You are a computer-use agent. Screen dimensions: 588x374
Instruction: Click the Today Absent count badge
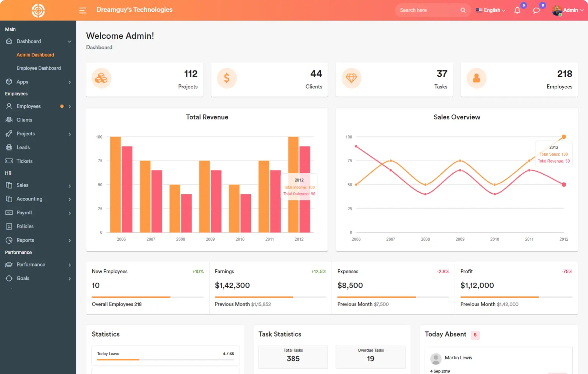475,335
